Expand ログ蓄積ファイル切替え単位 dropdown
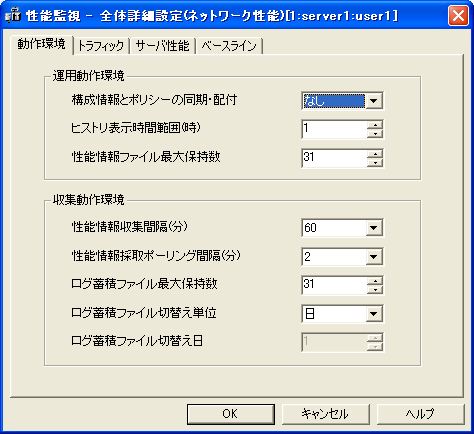This screenshot has width=474, height=434. [374, 314]
